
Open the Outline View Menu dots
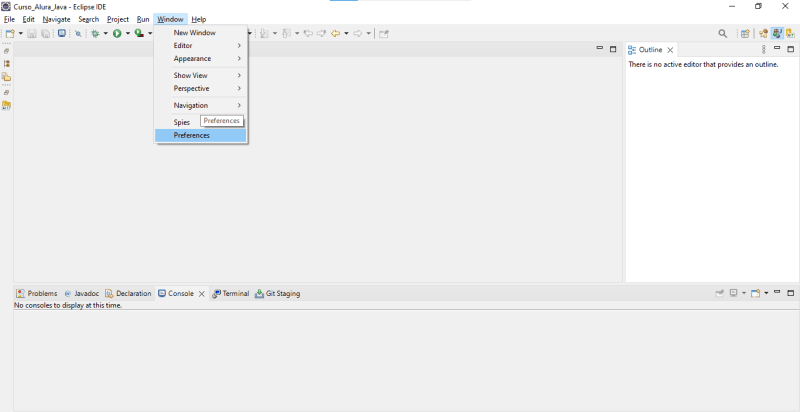click(763, 49)
